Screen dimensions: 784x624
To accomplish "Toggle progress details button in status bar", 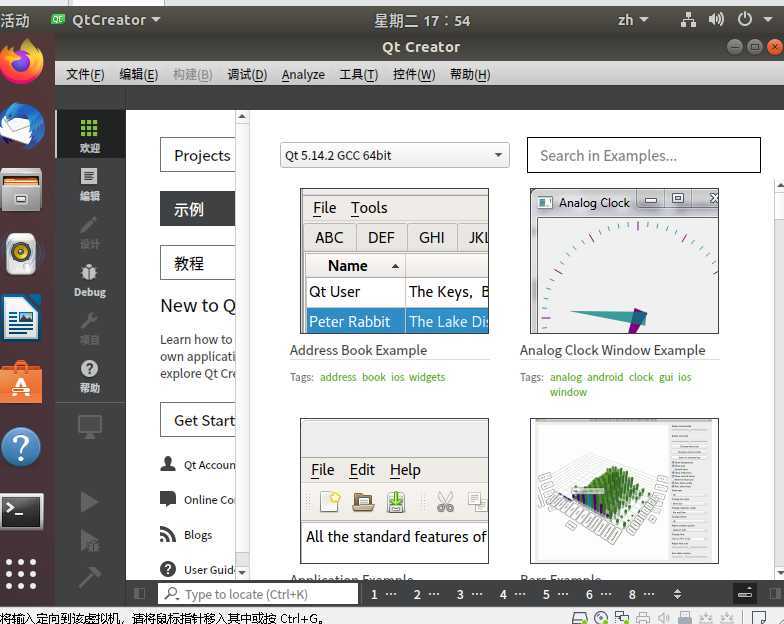I will click(745, 594).
